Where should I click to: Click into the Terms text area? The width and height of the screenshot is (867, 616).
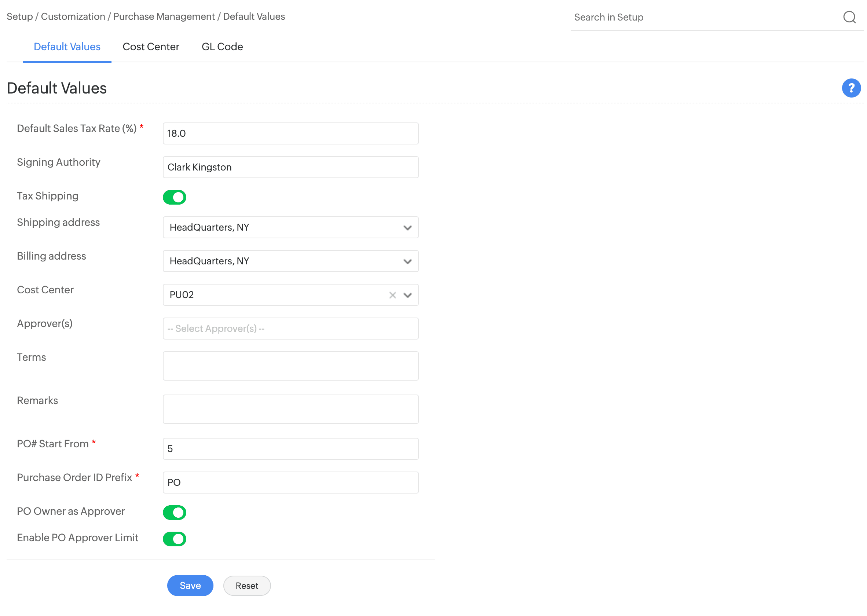290,366
